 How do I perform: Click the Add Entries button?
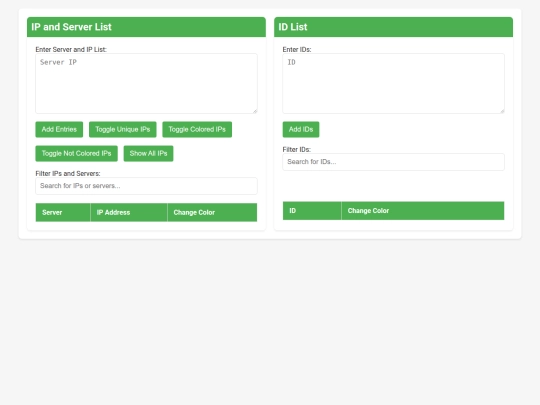point(59,129)
